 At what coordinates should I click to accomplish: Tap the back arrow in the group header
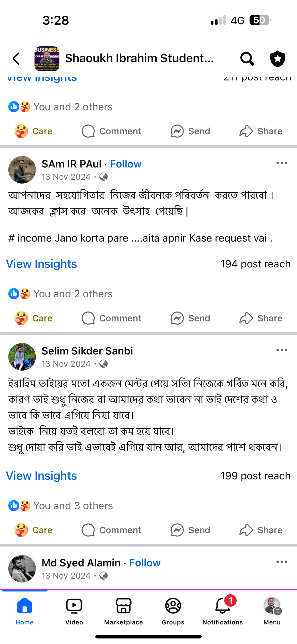[17, 59]
